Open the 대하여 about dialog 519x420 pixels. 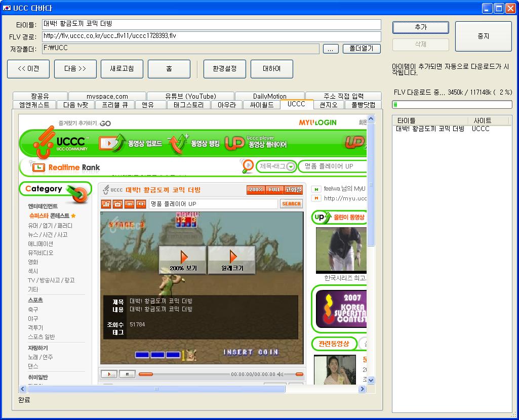point(272,69)
